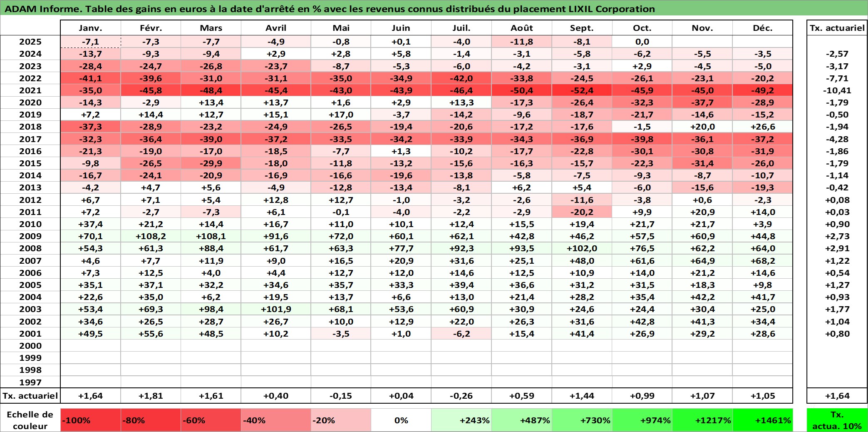This screenshot has width=868, height=432.
Task: Select the +101,9 cell in Avril 2003
Action: (x=276, y=309)
